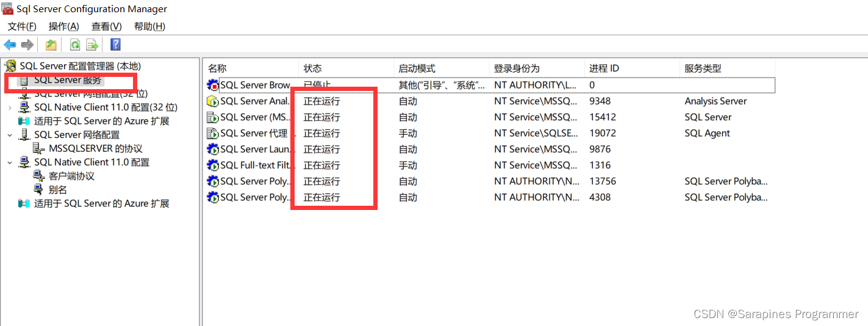Image resolution: width=868 pixels, height=326 pixels.
Task: Select SQL Server 服务 in the tree
Action: pyautogui.click(x=68, y=81)
